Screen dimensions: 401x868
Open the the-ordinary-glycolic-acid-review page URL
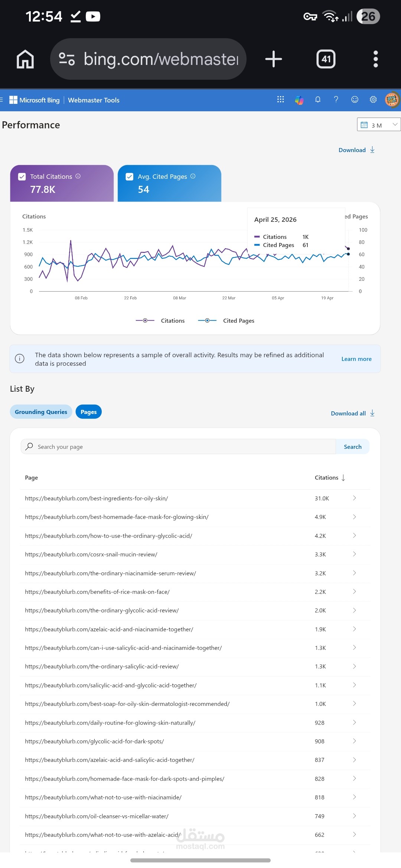[x=102, y=610]
